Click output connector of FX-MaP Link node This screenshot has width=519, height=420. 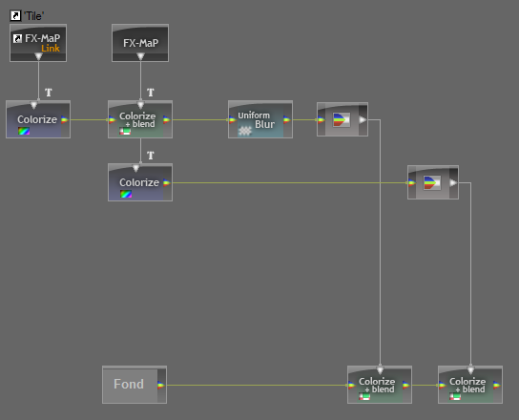(38, 56)
